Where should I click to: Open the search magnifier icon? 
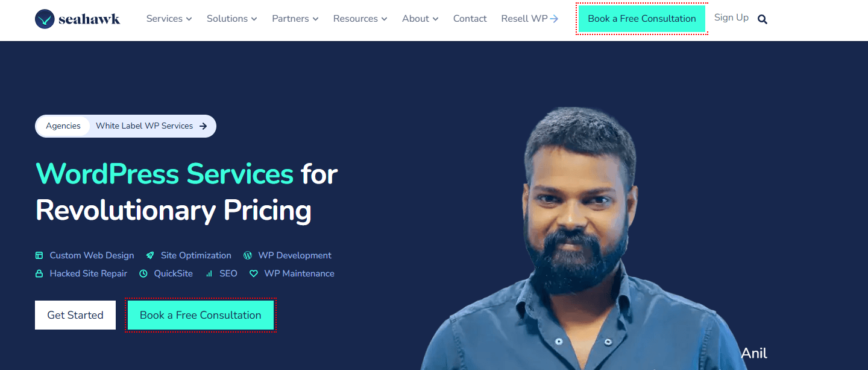pos(763,19)
